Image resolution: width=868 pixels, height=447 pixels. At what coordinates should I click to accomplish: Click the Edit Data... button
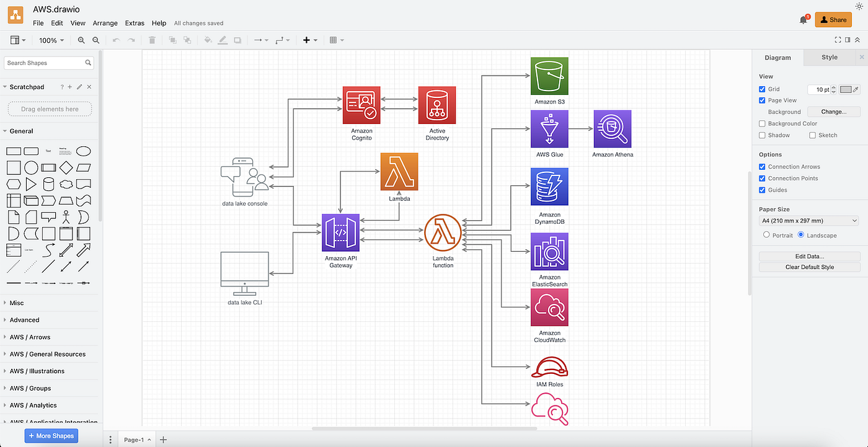coord(809,256)
